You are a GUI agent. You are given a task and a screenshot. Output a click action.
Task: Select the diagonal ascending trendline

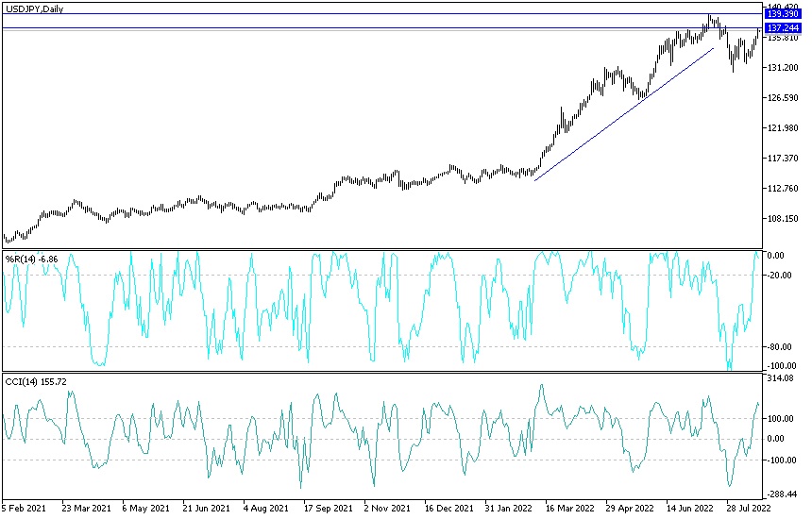624,114
